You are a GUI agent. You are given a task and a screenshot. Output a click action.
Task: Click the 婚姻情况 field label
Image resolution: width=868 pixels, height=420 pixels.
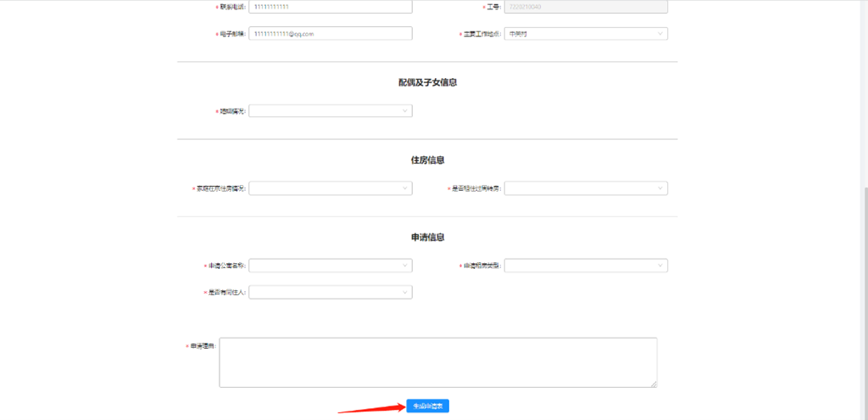click(x=232, y=111)
